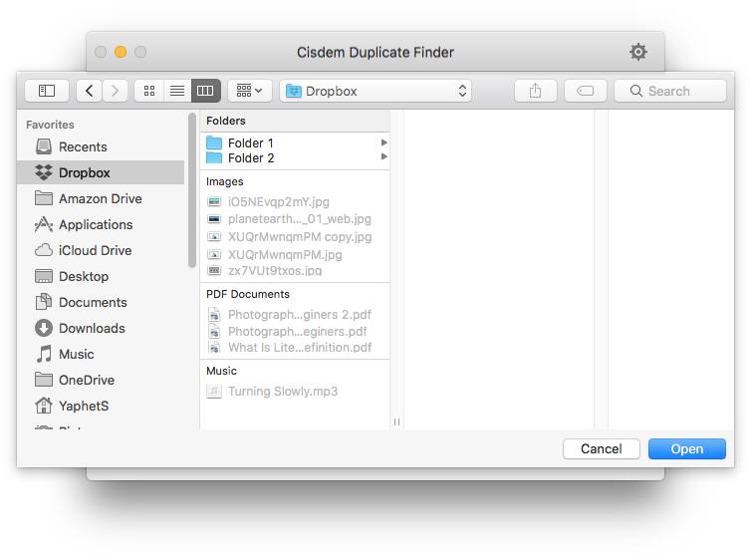Open the item grouping dropdown

click(250, 91)
